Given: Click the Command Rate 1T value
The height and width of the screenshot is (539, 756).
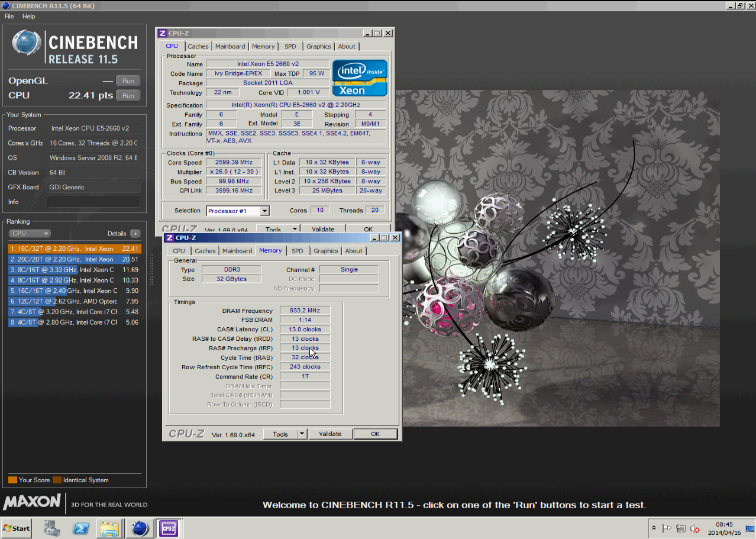Looking at the screenshot, I should click(305, 376).
